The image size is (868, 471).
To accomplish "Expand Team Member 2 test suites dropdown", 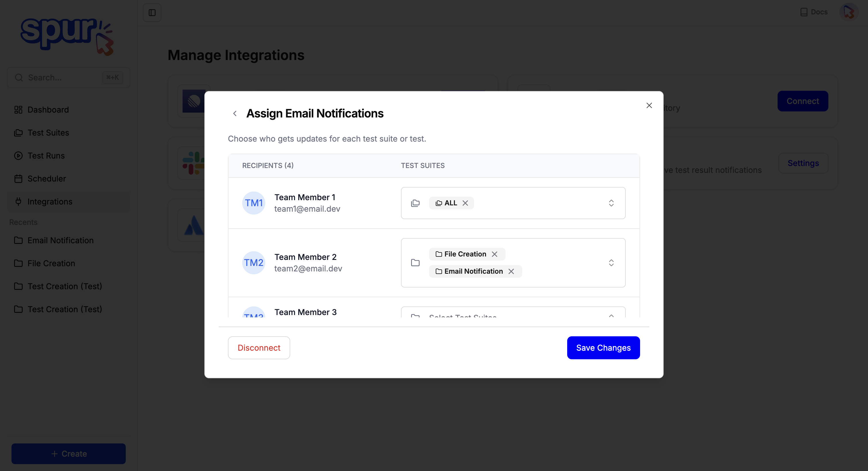I will tap(611, 263).
